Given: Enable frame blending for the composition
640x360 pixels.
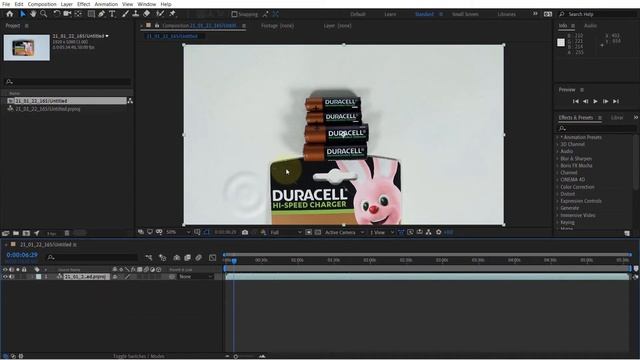Looking at the screenshot, I should pyautogui.click(x=187, y=258).
